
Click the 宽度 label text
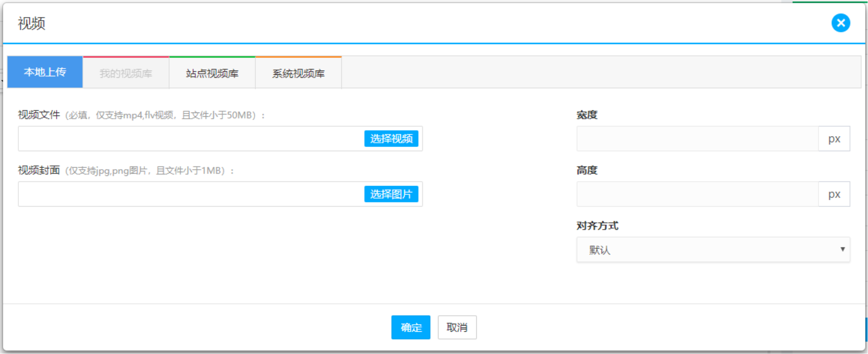pyautogui.click(x=587, y=115)
